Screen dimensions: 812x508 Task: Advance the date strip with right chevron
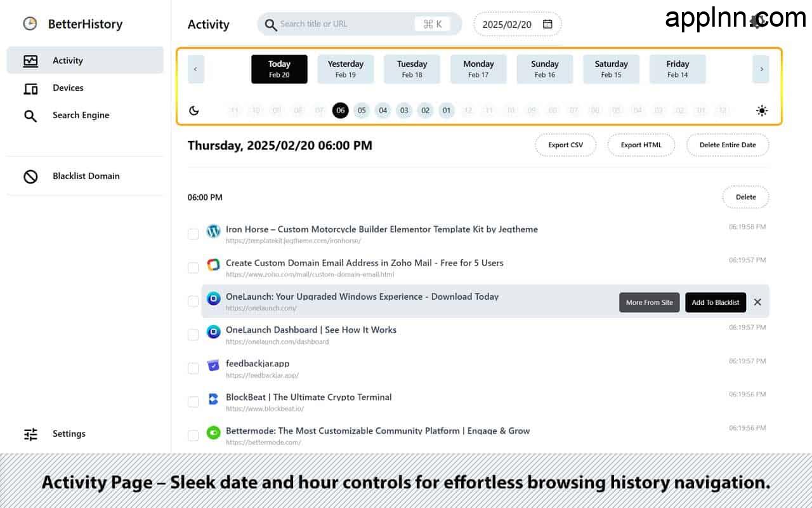[x=761, y=69]
